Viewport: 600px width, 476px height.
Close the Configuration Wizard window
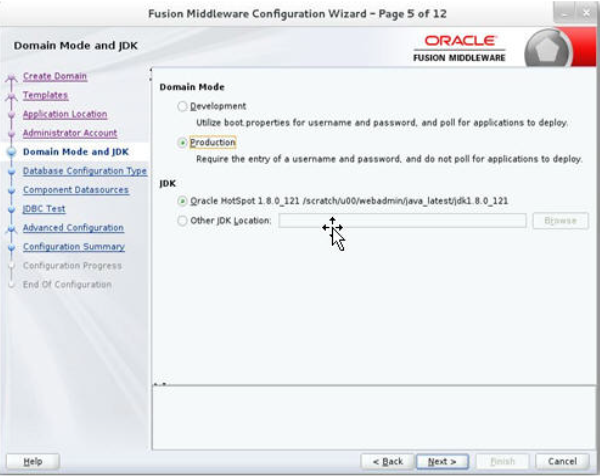[586, 13]
